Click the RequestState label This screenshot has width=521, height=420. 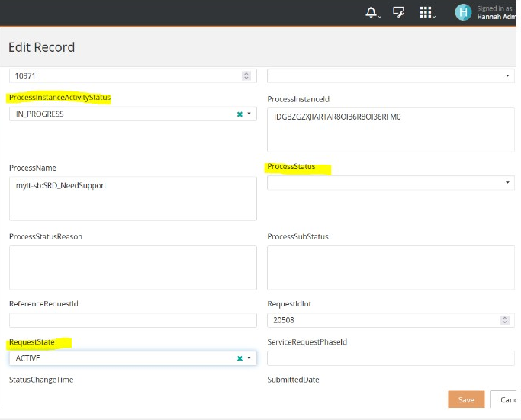pyautogui.click(x=32, y=342)
